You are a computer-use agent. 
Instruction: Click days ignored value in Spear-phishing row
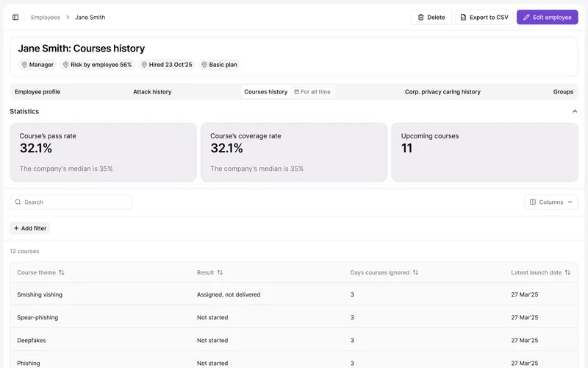coord(352,317)
